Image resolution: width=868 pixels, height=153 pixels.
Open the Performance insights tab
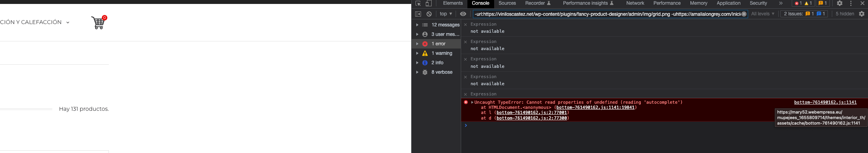tap(588, 3)
